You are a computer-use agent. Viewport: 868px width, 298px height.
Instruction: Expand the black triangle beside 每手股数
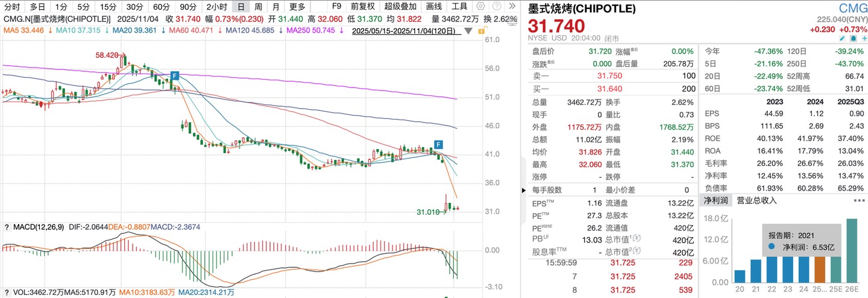pos(524,190)
